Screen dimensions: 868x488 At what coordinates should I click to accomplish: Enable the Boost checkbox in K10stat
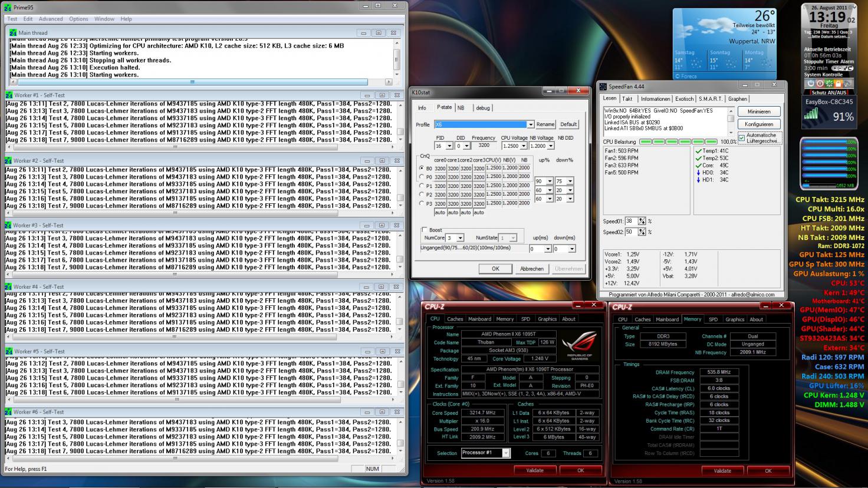pos(425,230)
